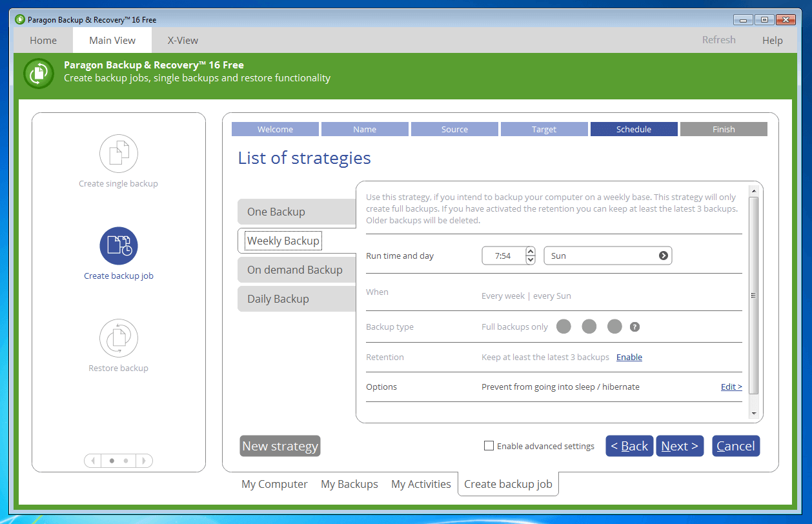Image resolution: width=812 pixels, height=524 pixels.
Task: Click the Enable retention link
Action: click(629, 358)
